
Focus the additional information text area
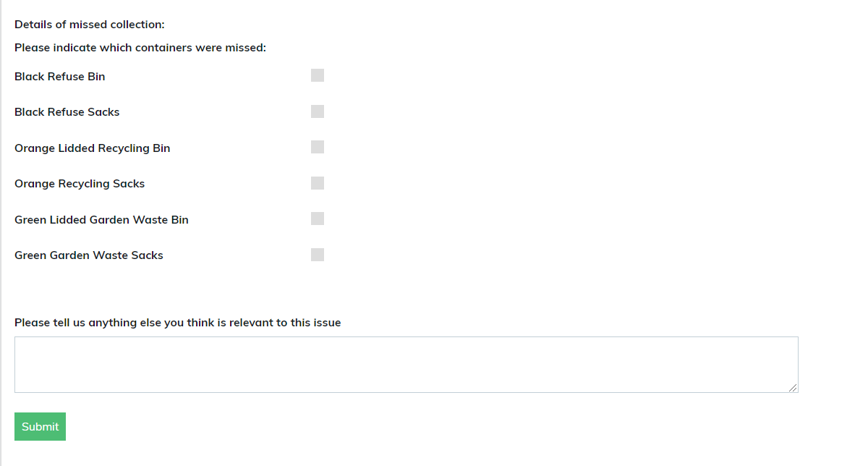click(406, 365)
